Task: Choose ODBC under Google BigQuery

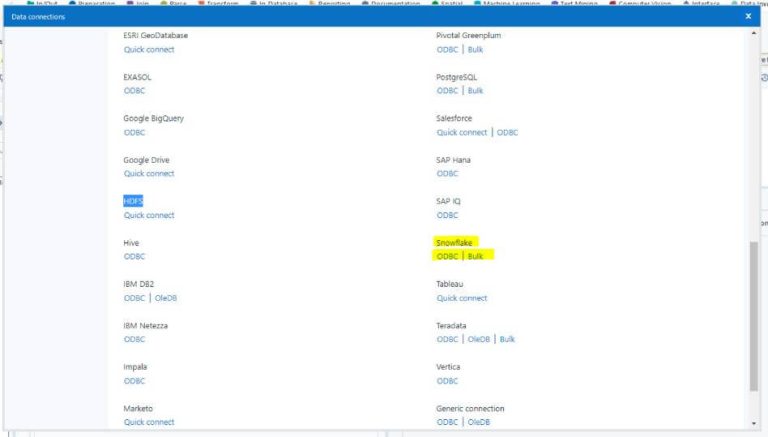Action: [x=134, y=132]
